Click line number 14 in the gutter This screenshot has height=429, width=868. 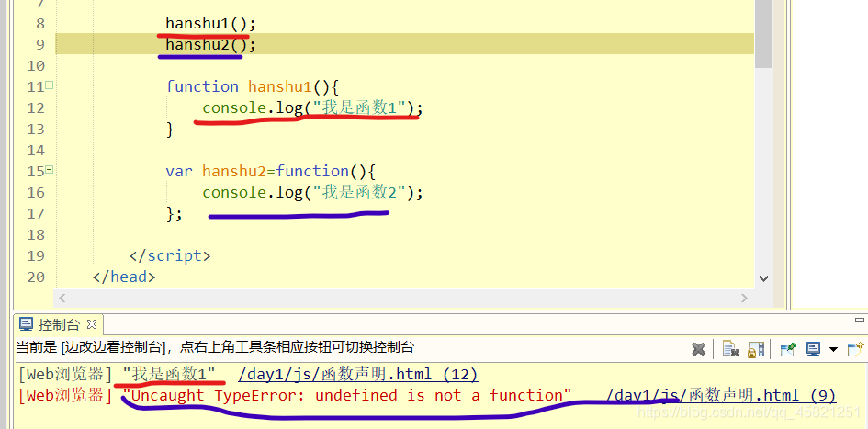36,150
